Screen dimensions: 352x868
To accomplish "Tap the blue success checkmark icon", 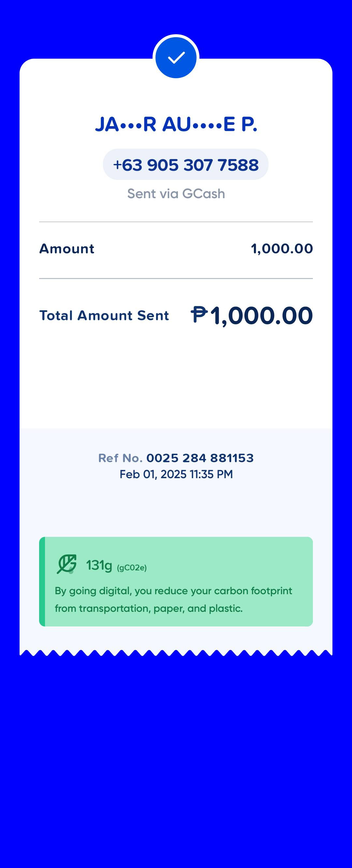I will [176, 58].
